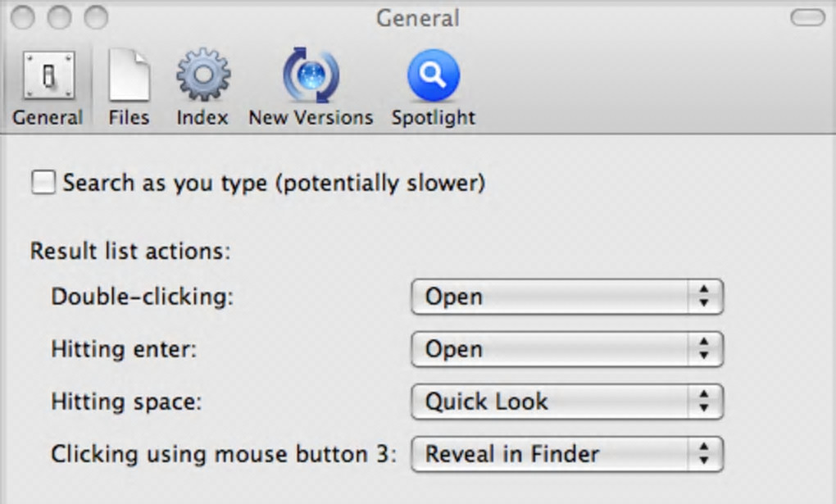
Task: Open the Index gear icon
Action: (202, 76)
